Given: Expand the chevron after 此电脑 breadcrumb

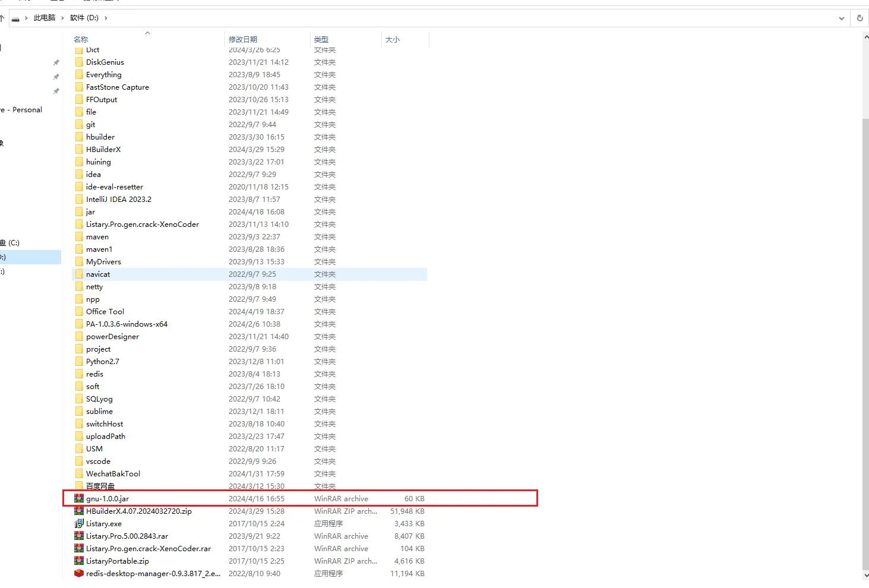Looking at the screenshot, I should click(x=62, y=18).
